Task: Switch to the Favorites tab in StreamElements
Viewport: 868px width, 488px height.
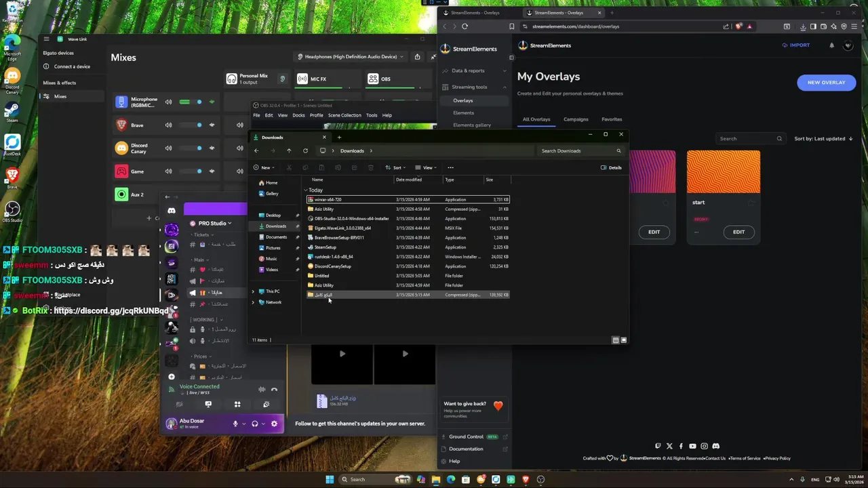Action: tap(612, 119)
